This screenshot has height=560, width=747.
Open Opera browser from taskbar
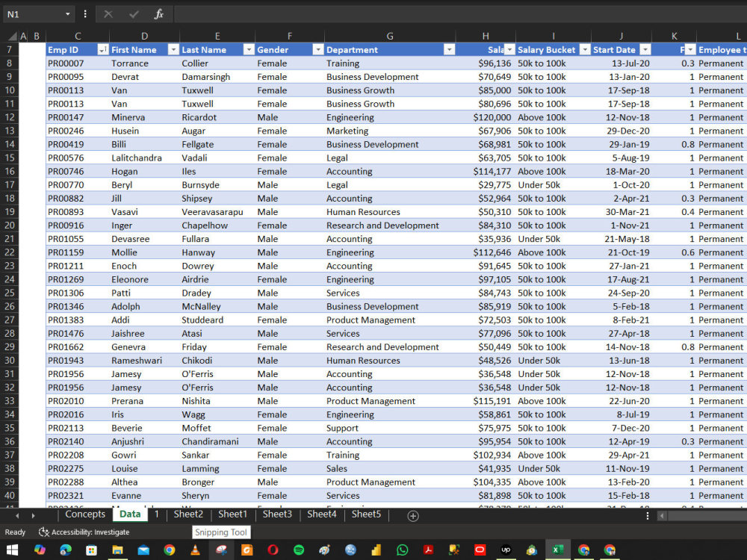[273, 550]
